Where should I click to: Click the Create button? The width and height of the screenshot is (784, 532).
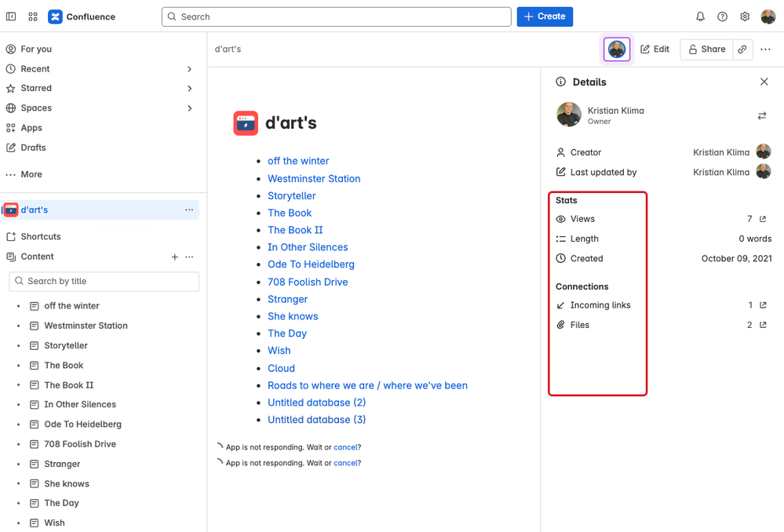(545, 16)
